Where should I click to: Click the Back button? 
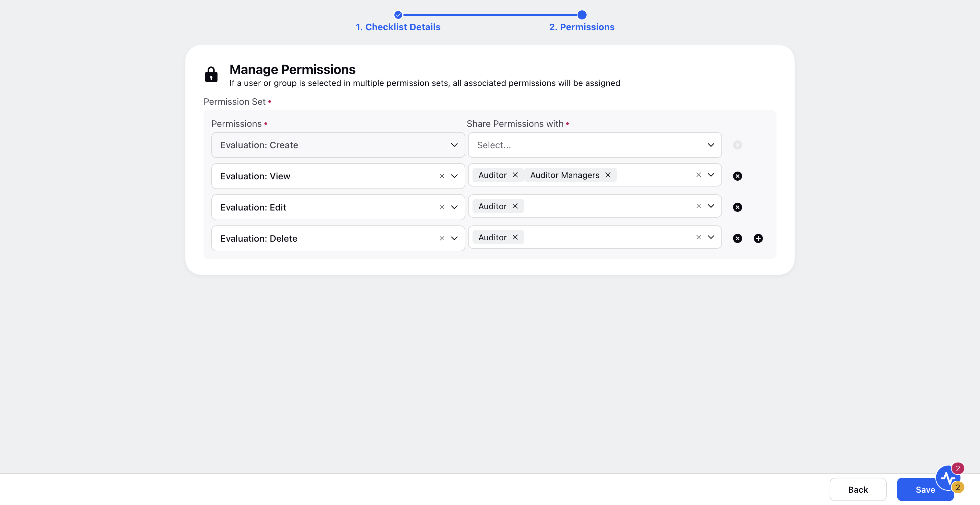[858, 490]
